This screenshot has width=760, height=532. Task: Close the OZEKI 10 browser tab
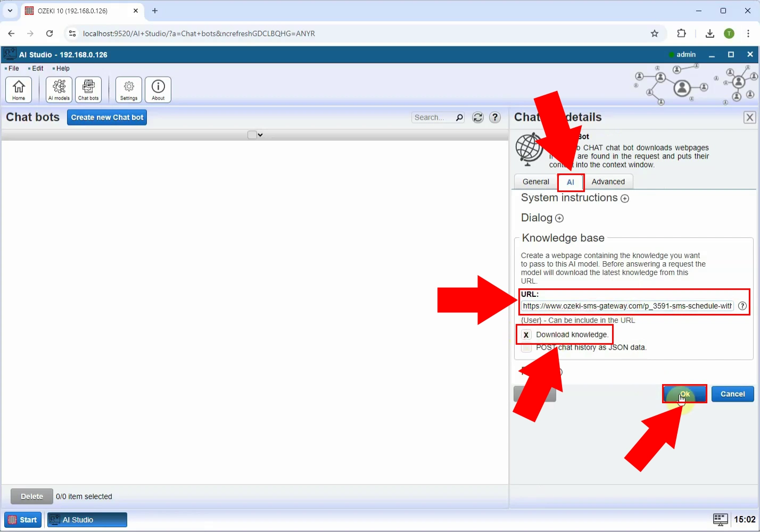click(x=136, y=11)
